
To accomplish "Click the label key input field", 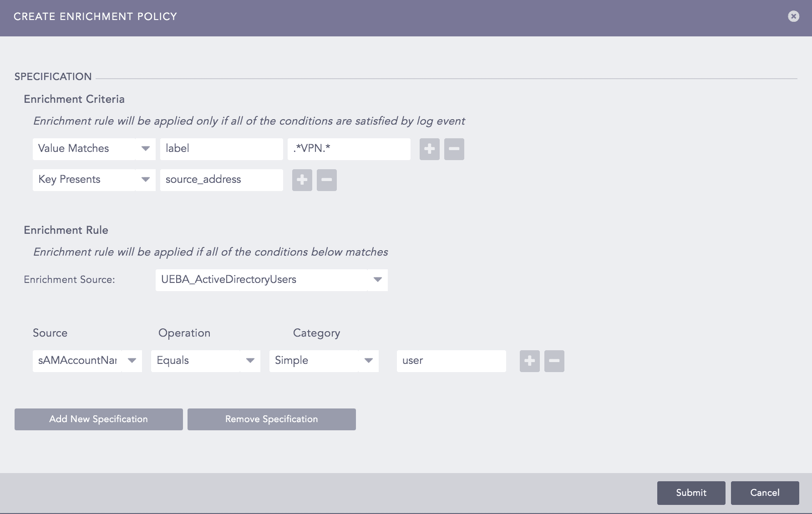I will coord(221,148).
